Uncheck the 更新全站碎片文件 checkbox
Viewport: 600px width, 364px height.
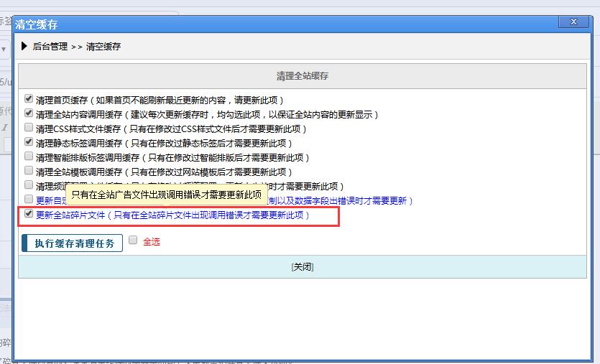(x=29, y=214)
